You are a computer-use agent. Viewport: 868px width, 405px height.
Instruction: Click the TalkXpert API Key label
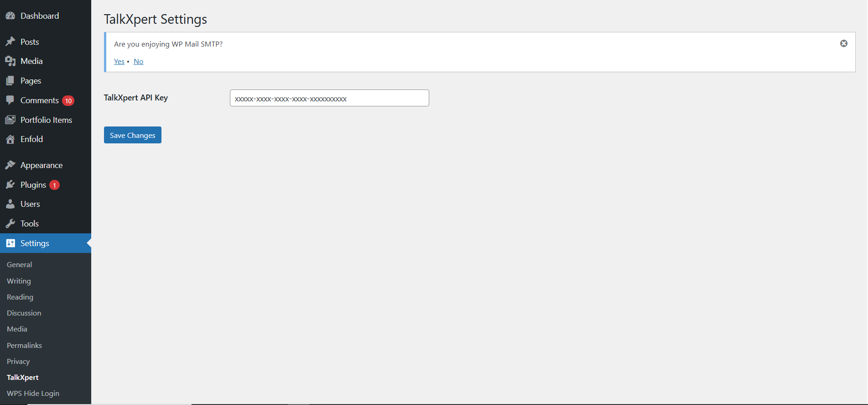(x=136, y=98)
